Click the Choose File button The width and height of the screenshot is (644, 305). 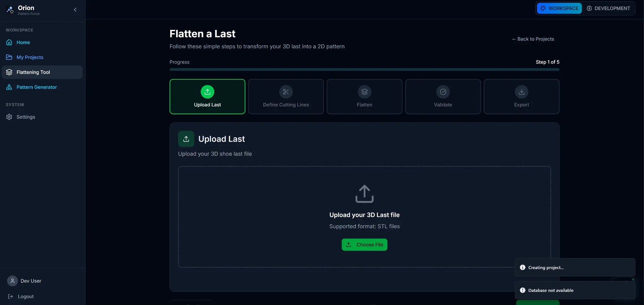364,245
